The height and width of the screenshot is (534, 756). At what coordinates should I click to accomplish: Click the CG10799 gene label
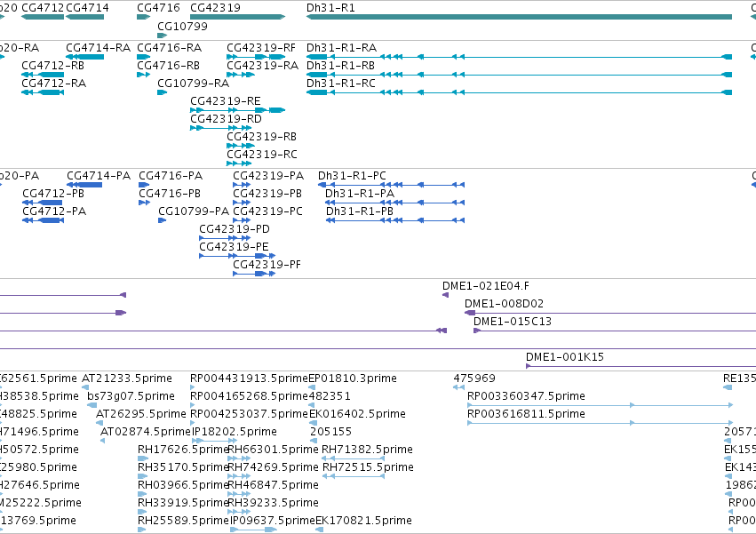pos(182,26)
